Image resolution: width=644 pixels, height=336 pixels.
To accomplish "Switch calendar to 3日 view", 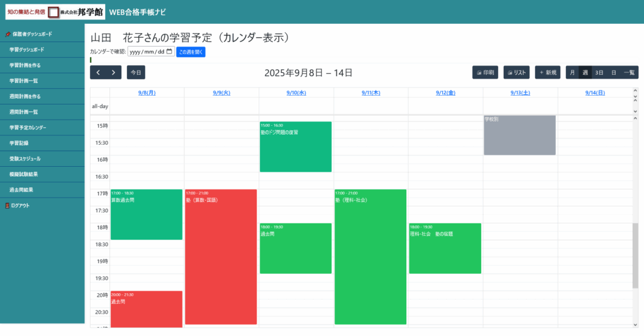I will pos(599,72).
